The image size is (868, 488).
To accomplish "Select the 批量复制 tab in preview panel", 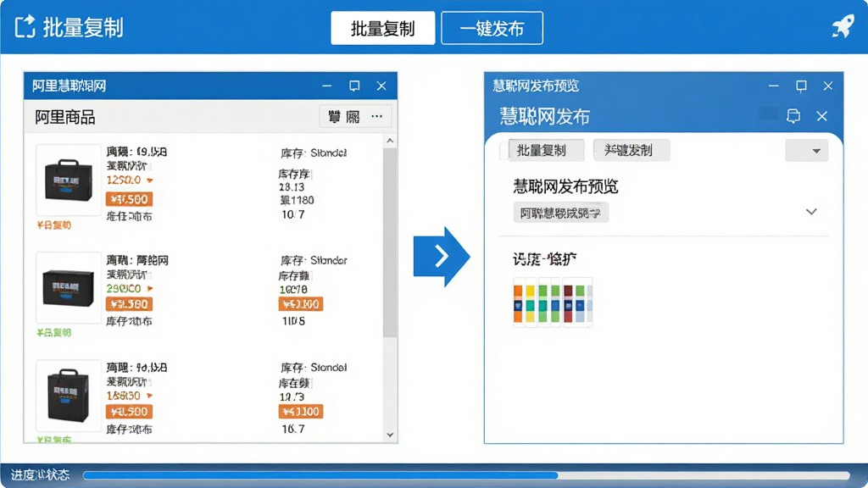I will point(546,150).
